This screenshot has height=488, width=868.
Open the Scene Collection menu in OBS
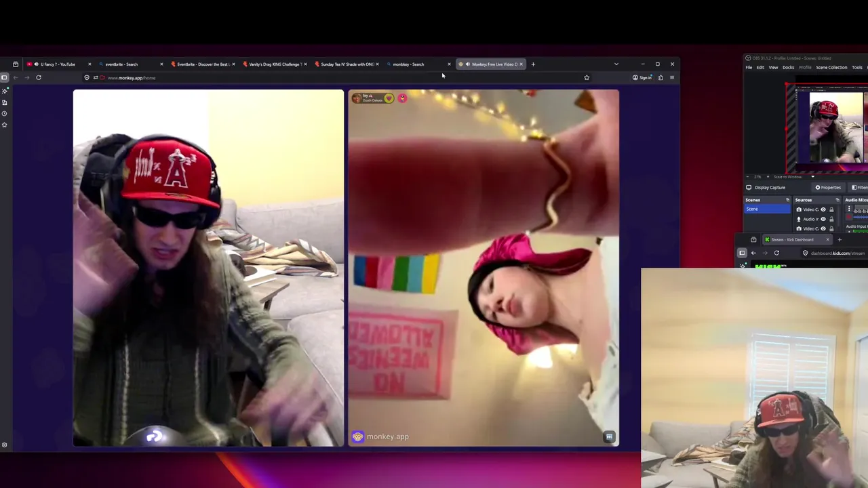point(831,68)
